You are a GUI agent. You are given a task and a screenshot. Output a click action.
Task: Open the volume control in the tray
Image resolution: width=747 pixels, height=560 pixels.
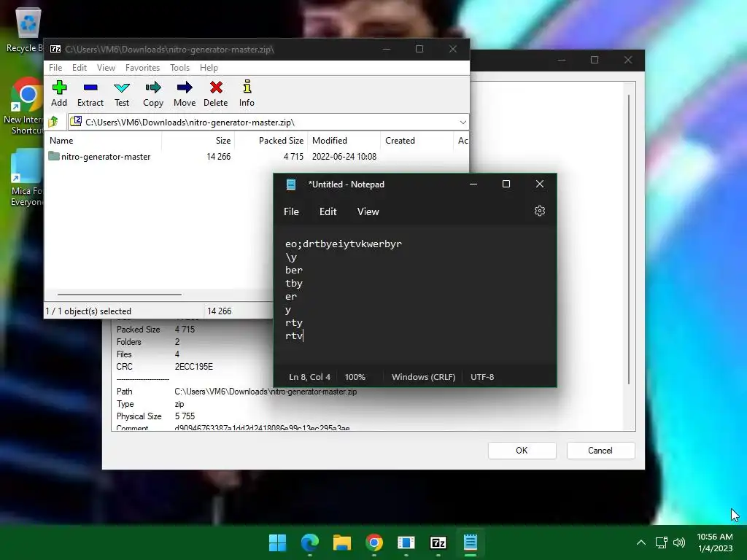(x=679, y=542)
